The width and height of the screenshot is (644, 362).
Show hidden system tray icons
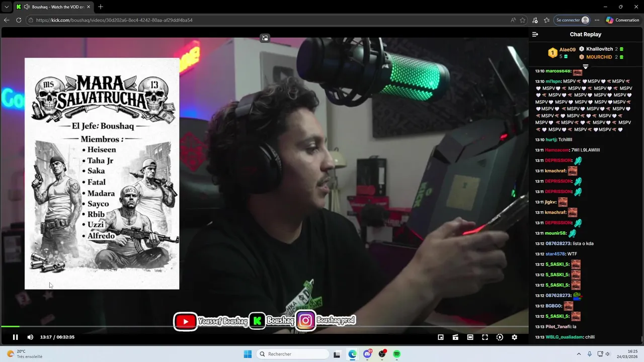(x=579, y=354)
